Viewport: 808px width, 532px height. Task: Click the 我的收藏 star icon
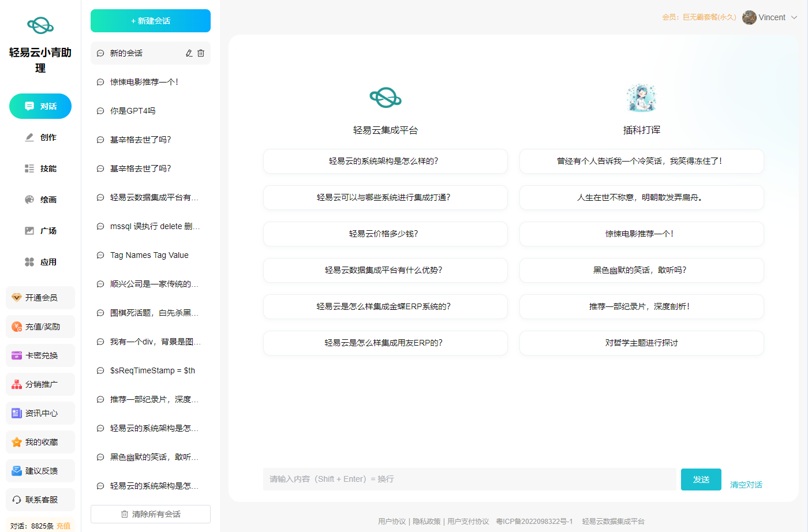[17, 442]
